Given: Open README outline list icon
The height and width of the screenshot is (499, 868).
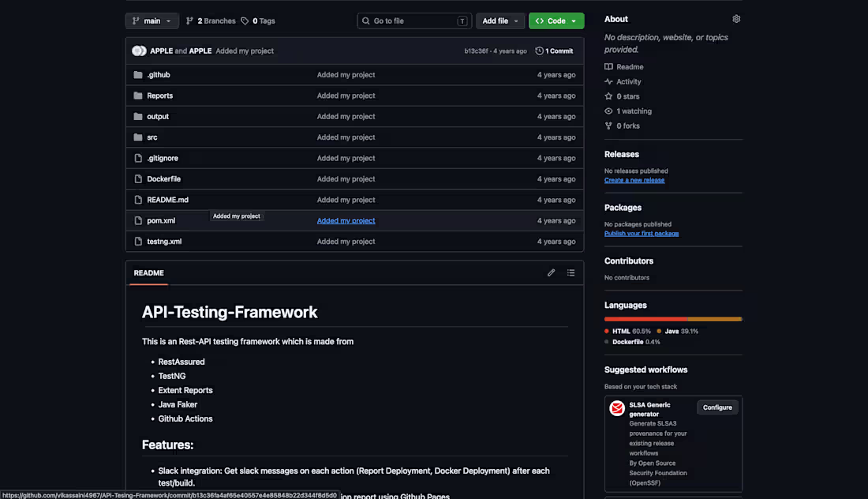Looking at the screenshot, I should tap(571, 272).
